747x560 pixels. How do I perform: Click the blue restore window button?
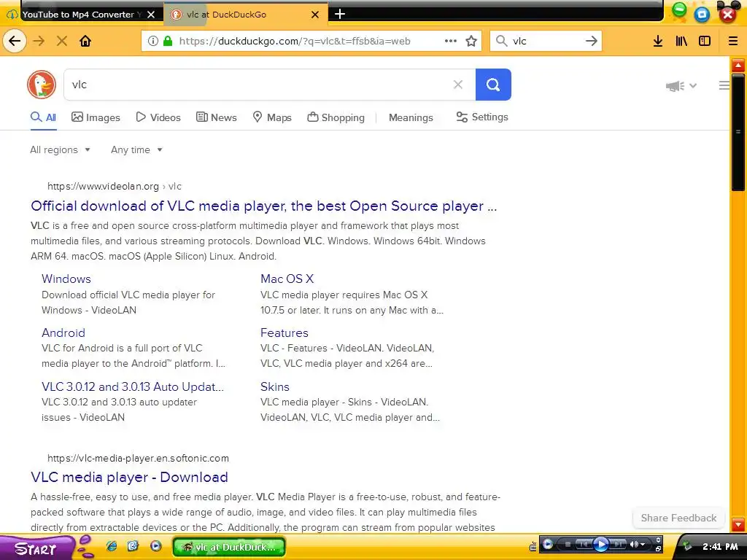coord(702,15)
